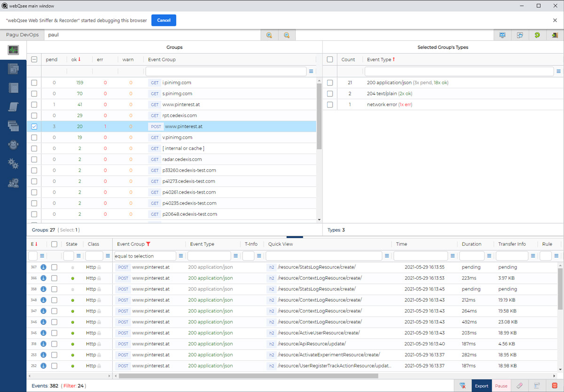Check the rpt.cedexis.com group checkbox
The image size is (564, 392).
point(34,116)
